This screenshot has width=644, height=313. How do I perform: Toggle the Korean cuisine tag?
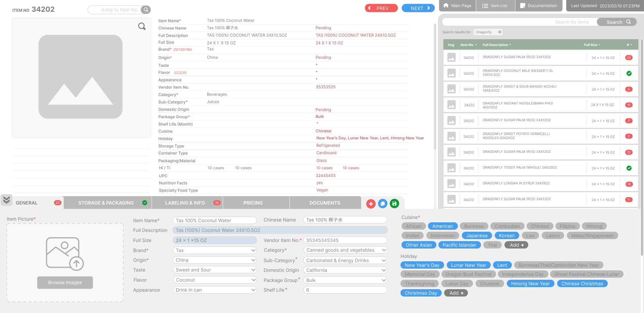point(506,236)
